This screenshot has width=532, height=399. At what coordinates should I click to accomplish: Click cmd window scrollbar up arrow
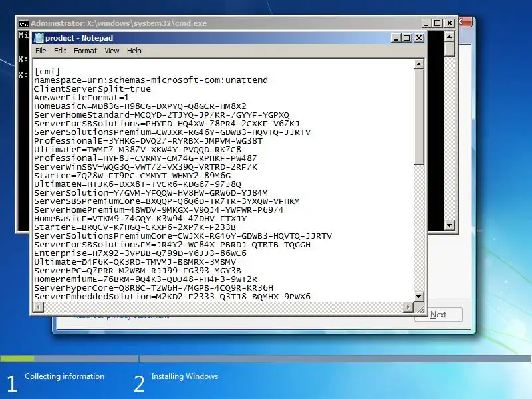pos(450,37)
